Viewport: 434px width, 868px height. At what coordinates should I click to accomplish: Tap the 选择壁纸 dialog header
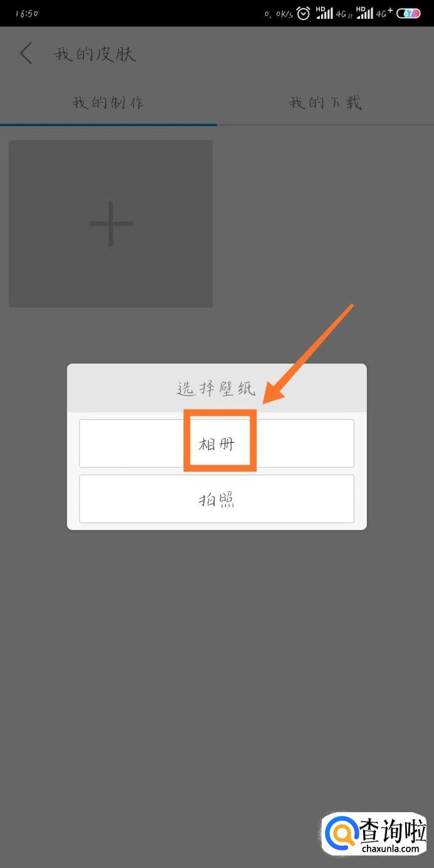coord(216,388)
